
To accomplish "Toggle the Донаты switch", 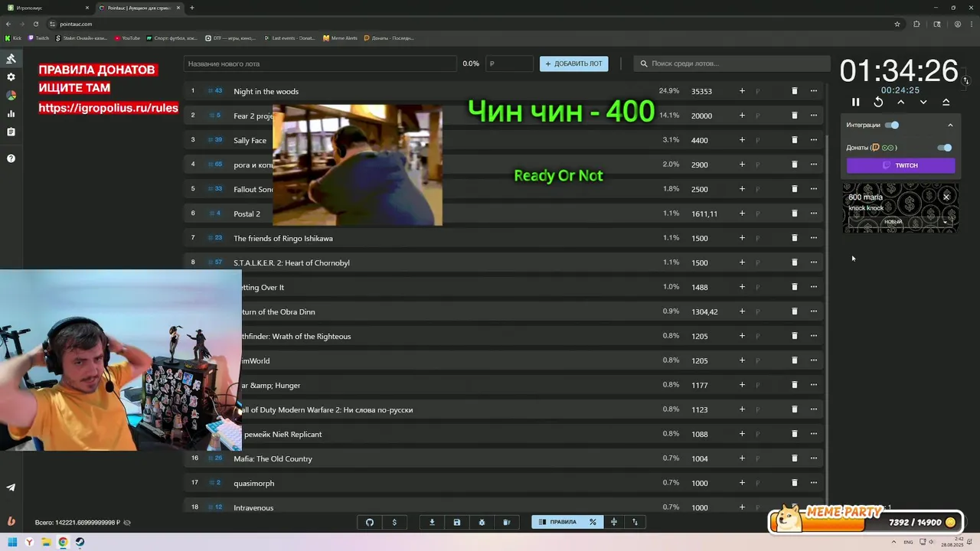I will click(x=945, y=148).
